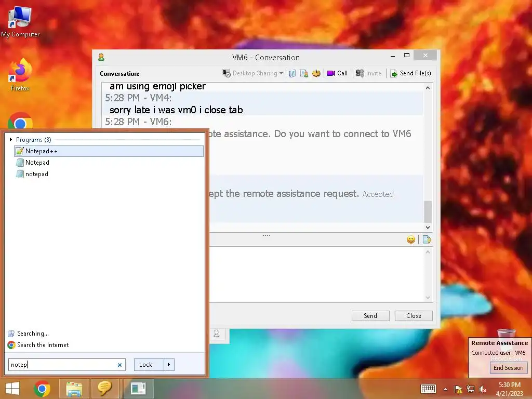Send the chat message
The height and width of the screenshot is (399, 532).
coord(370,315)
